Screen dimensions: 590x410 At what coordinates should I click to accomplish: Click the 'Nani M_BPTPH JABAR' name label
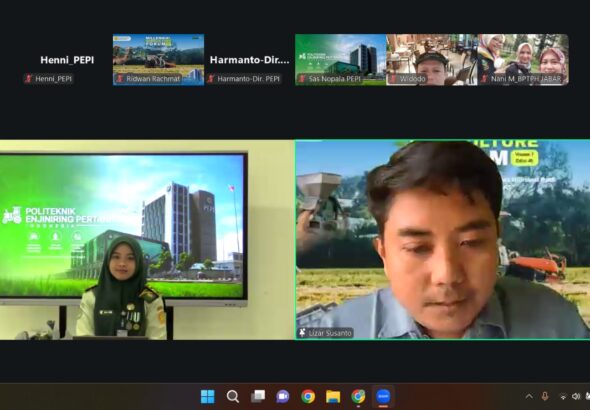click(x=526, y=79)
